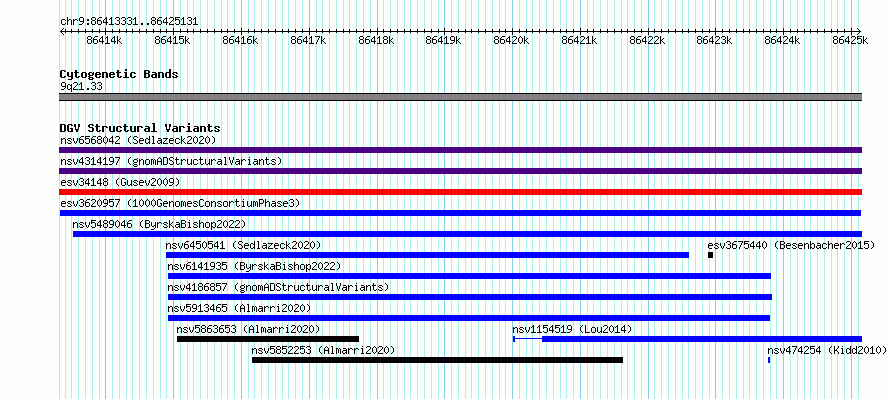The image size is (890, 399).
Task: Click nsv5852253 (Almarri2020) label
Action: tap(323, 350)
